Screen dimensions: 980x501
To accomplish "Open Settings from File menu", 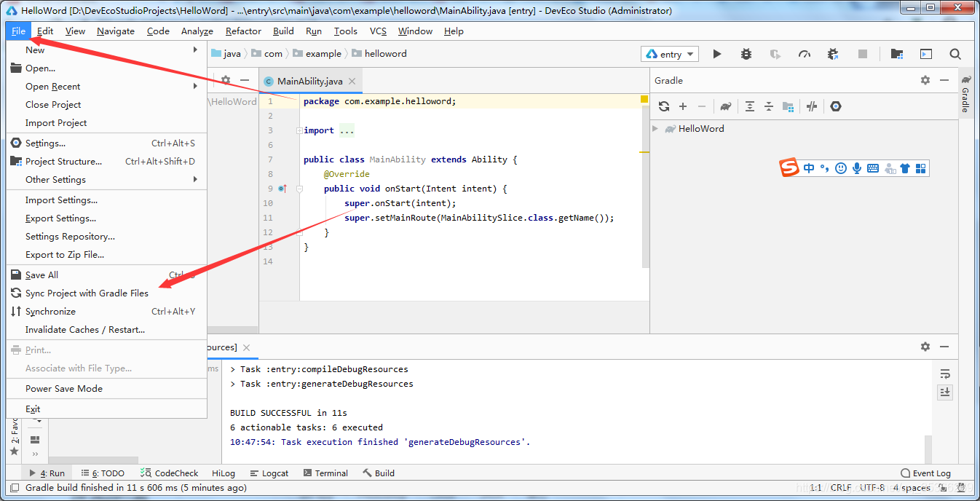I will coord(107,143).
